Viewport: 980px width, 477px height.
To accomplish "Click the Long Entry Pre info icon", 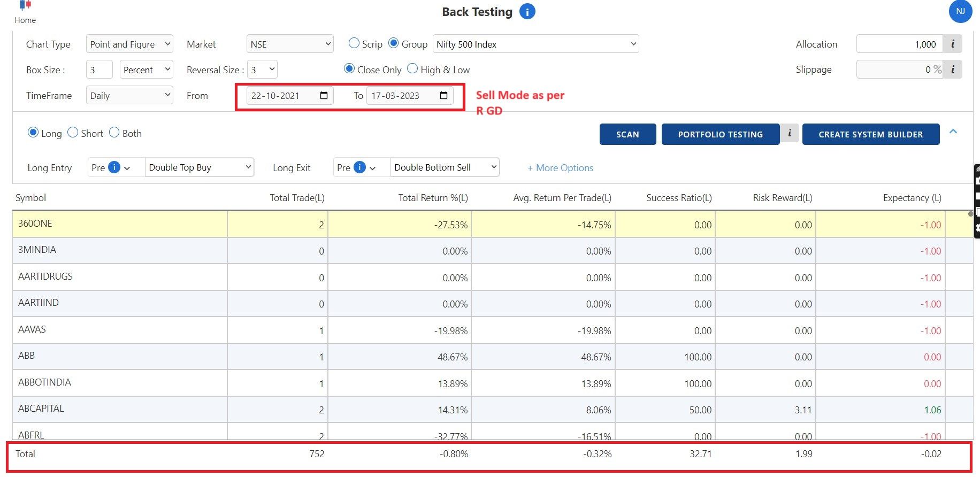I will (114, 167).
